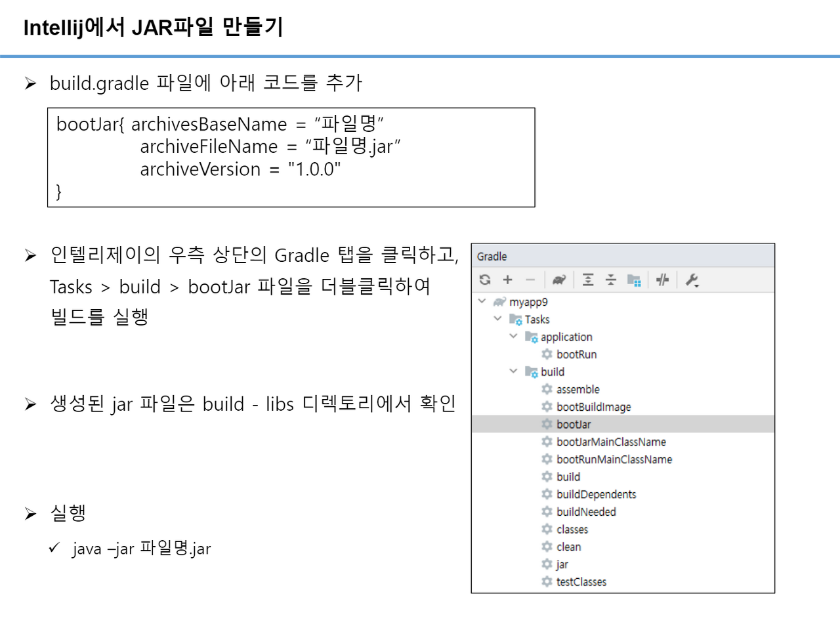The width and height of the screenshot is (840, 630).
Task: Select the clean task
Action: tap(623, 547)
